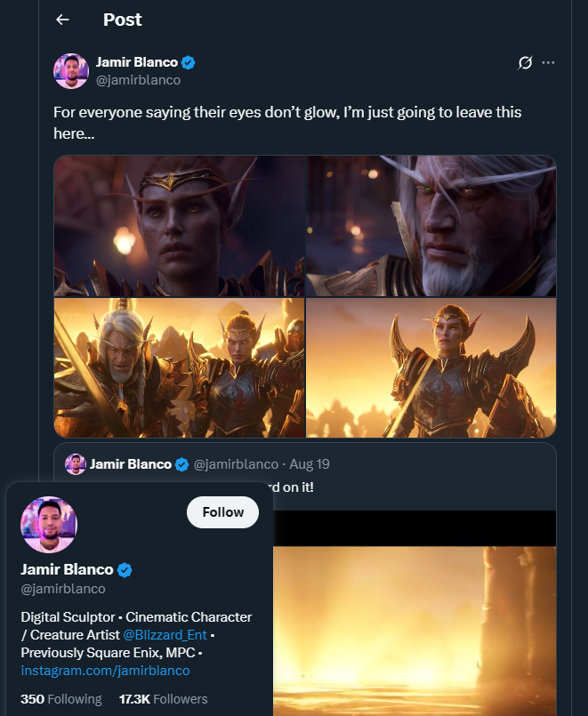Click the verified badge in the profile hover card
Viewport: 588px width, 716px height.
point(125,569)
